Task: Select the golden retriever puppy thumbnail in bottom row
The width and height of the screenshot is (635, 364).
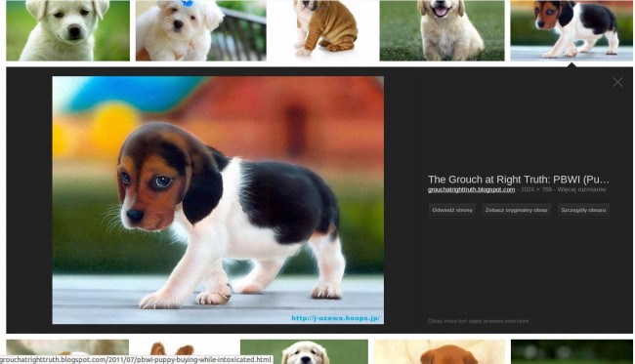Action: (304, 351)
